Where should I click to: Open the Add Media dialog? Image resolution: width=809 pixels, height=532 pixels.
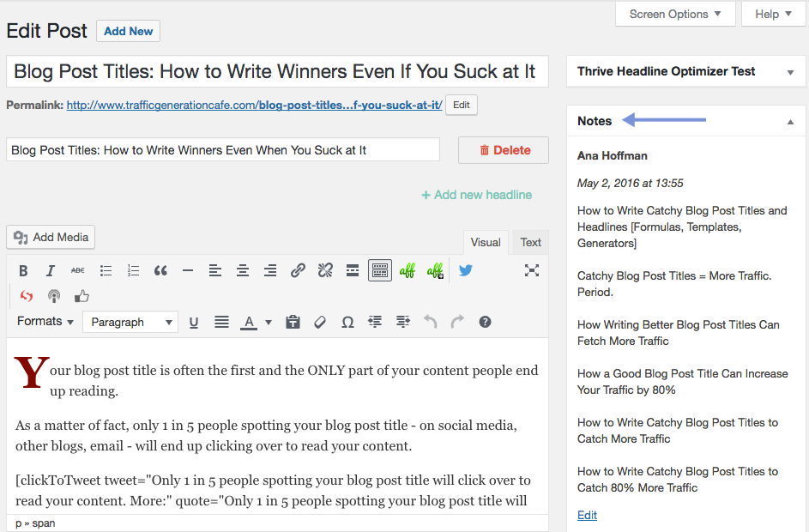50,237
